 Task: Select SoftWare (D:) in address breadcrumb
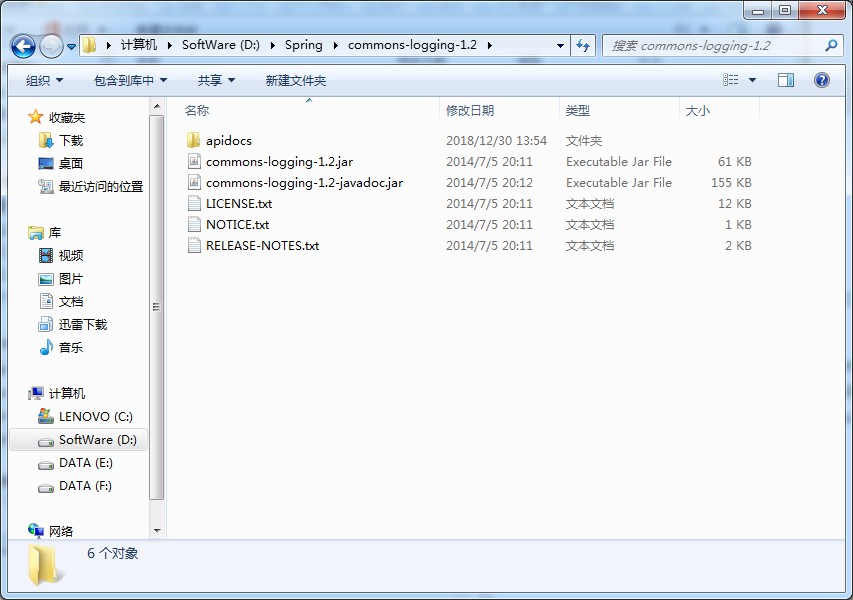pyautogui.click(x=221, y=45)
